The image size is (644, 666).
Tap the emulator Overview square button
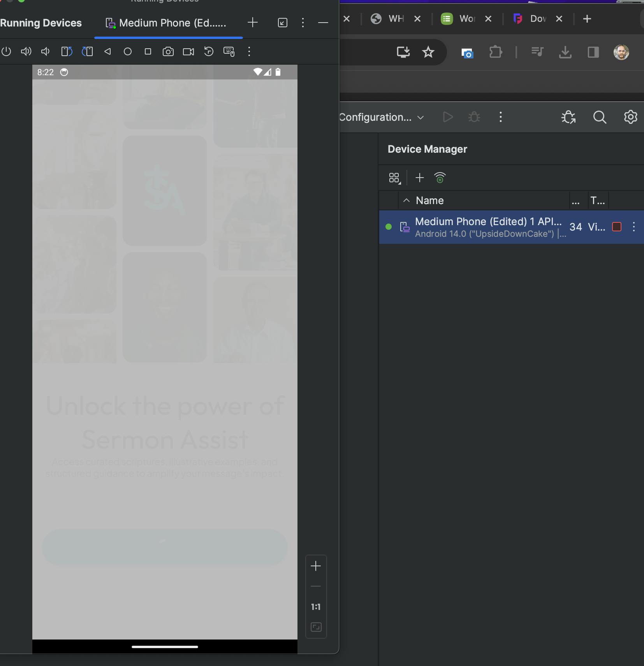[148, 51]
